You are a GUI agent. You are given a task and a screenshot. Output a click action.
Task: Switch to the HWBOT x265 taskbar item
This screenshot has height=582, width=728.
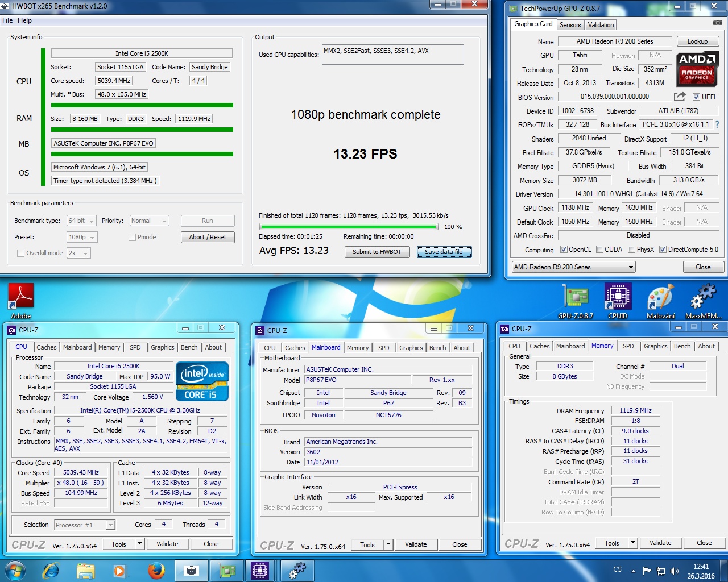coord(192,570)
